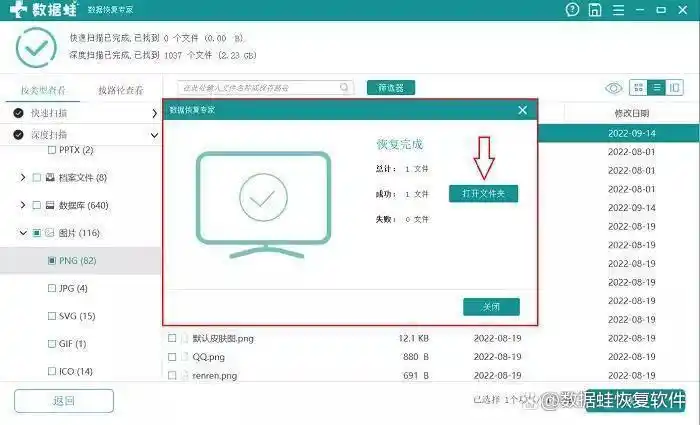Check the 数据库 (640) checkbox
The image size is (700, 425).
coord(37,205)
